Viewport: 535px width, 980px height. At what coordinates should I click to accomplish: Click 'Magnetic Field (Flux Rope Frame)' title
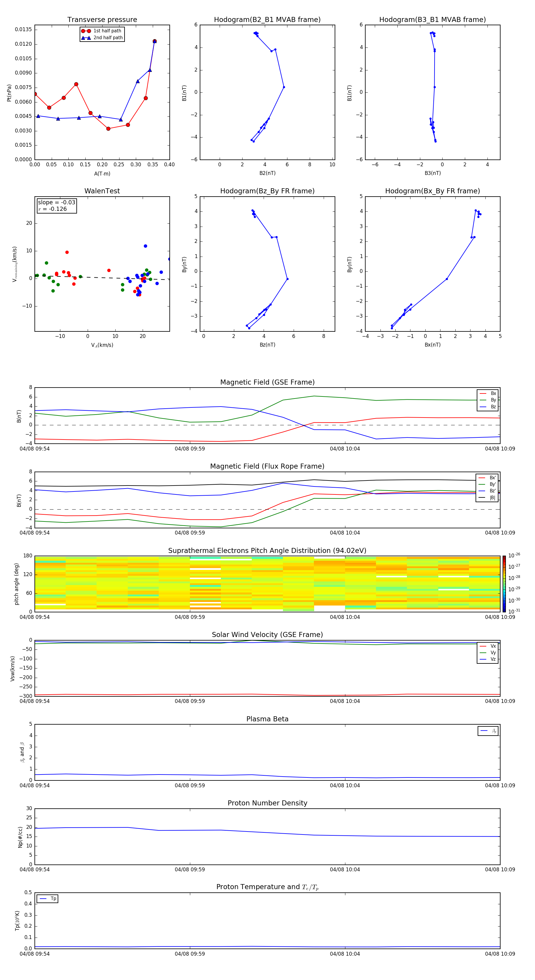point(267,467)
